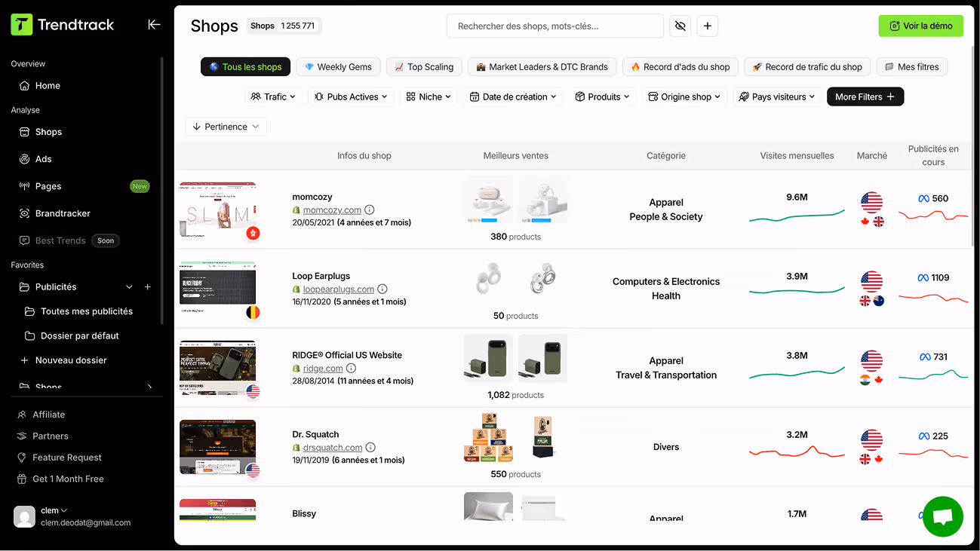Open Home in sidebar

39,86
